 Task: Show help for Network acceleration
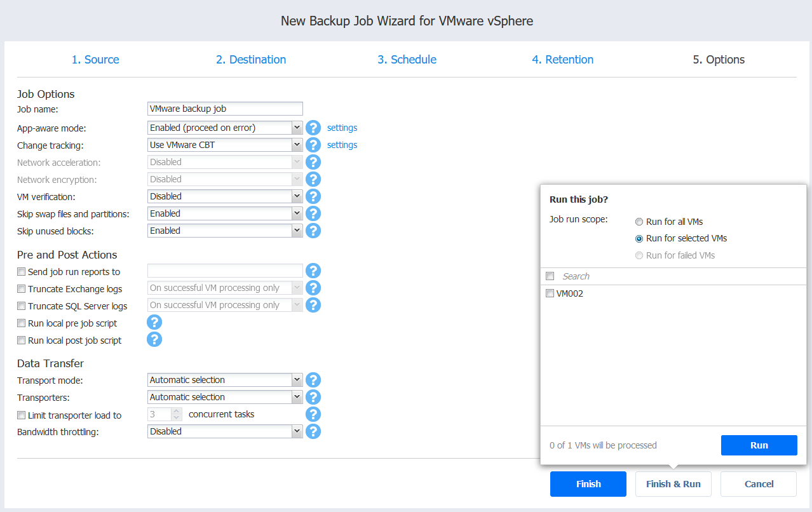pos(313,162)
